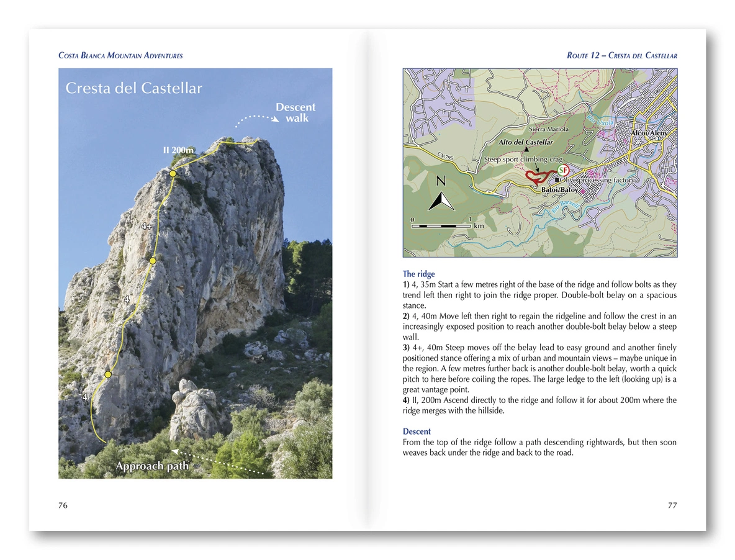Viewport: 735px width, 560px height.
Task: Click the lowest yellow belay marker on the route
Action: pos(108,374)
